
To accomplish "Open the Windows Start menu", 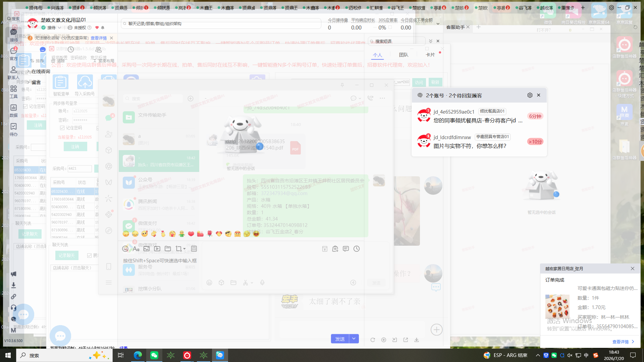I will pyautogui.click(x=8, y=355).
